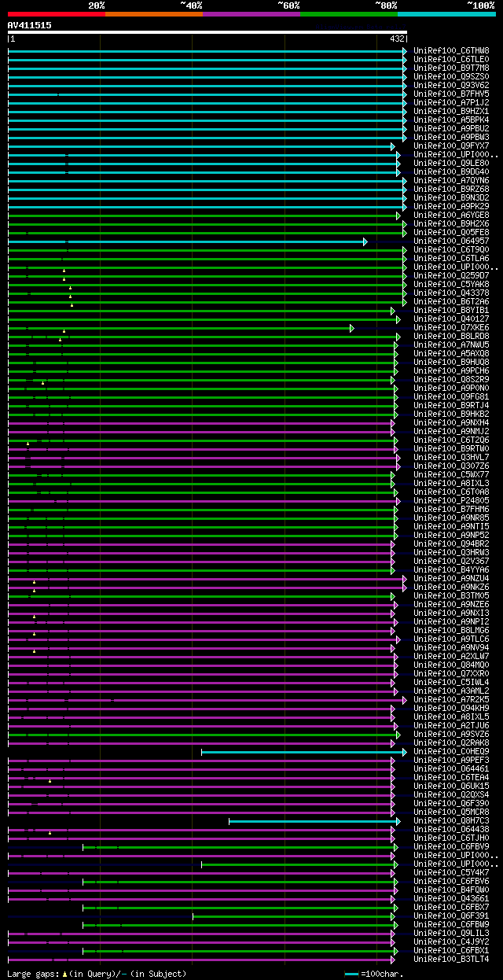Select the UniRef100_B9T7M8 entry

coord(451,68)
